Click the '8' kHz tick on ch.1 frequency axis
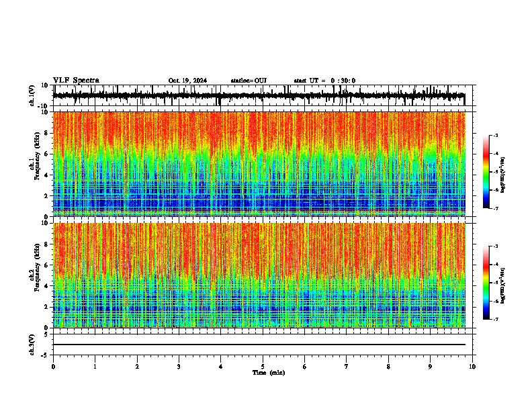Image resolution: width=532 pixels, height=411 pixels. 47,133
